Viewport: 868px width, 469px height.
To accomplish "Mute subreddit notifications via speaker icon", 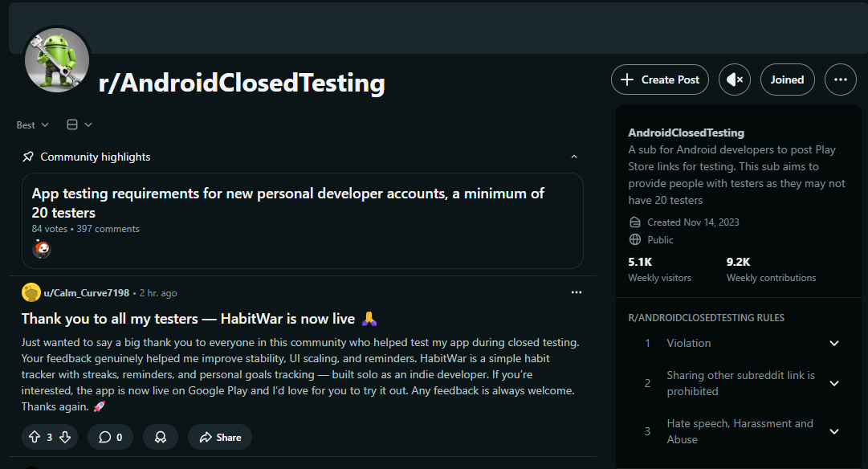I will click(x=734, y=79).
